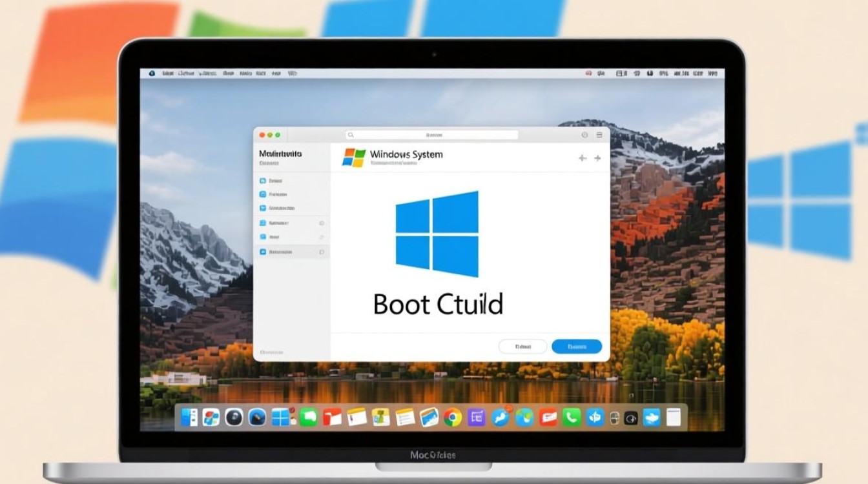Click the white cancel button near the bottom
The height and width of the screenshot is (484, 868).
(x=522, y=346)
